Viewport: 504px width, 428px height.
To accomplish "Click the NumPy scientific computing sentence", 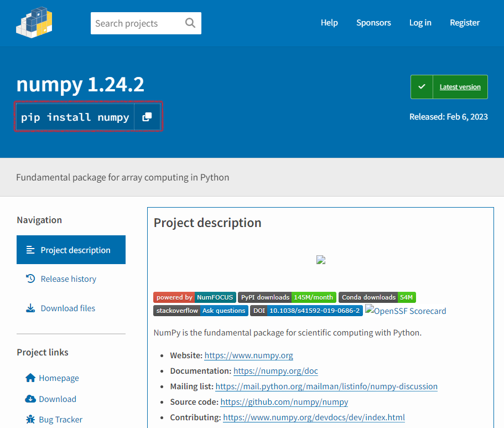I will coord(287,332).
